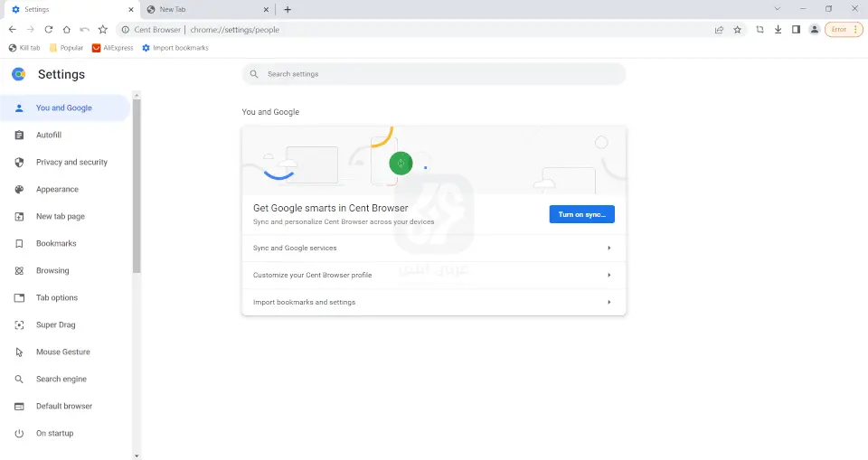Open the tab search dropdown arrow
This screenshot has height=460, width=868.
coord(778,9)
